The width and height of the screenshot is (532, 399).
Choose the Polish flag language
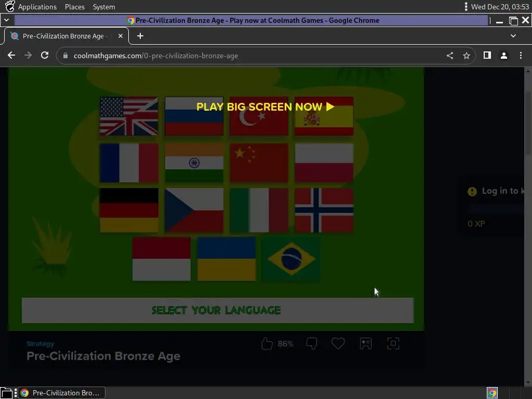point(324,163)
